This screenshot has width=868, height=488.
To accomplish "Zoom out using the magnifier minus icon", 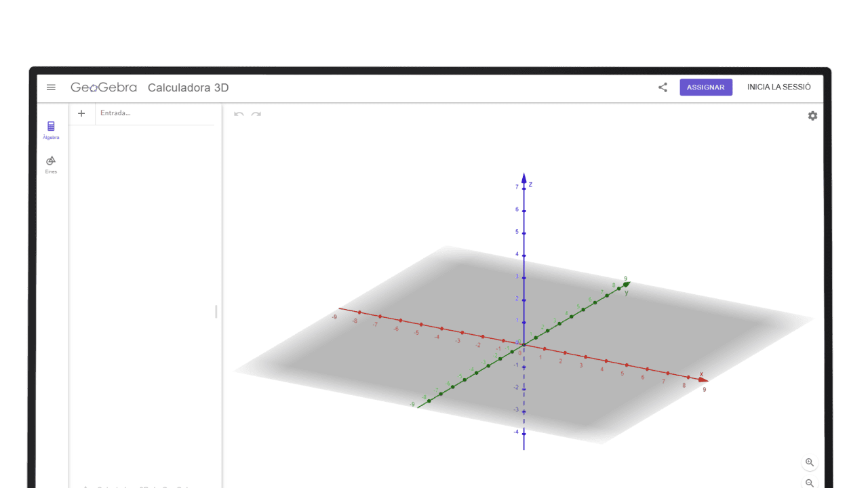I will (x=810, y=483).
